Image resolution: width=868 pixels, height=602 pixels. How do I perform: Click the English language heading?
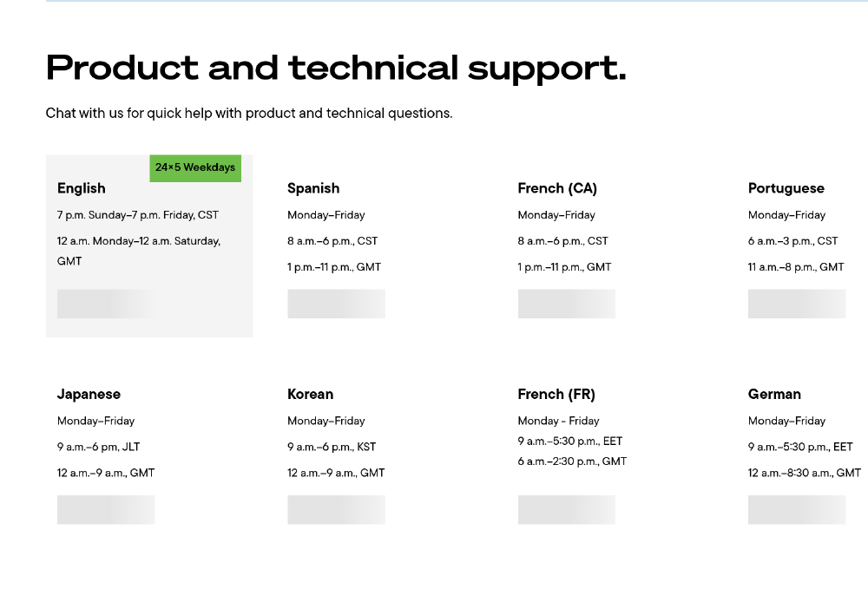click(82, 188)
